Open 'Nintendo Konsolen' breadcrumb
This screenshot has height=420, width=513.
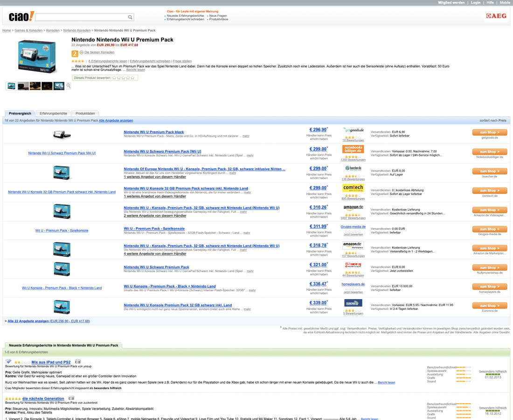pyautogui.click(x=77, y=30)
